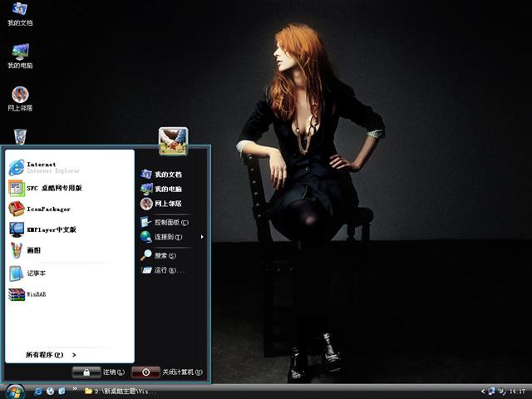The width and height of the screenshot is (532, 399).
Task: Launch Internet Explorer from Start menu
Action: pos(44,167)
